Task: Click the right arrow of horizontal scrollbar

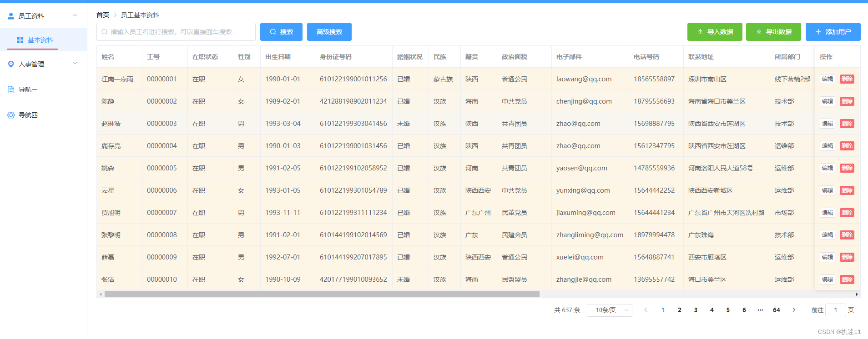Action: tap(857, 294)
